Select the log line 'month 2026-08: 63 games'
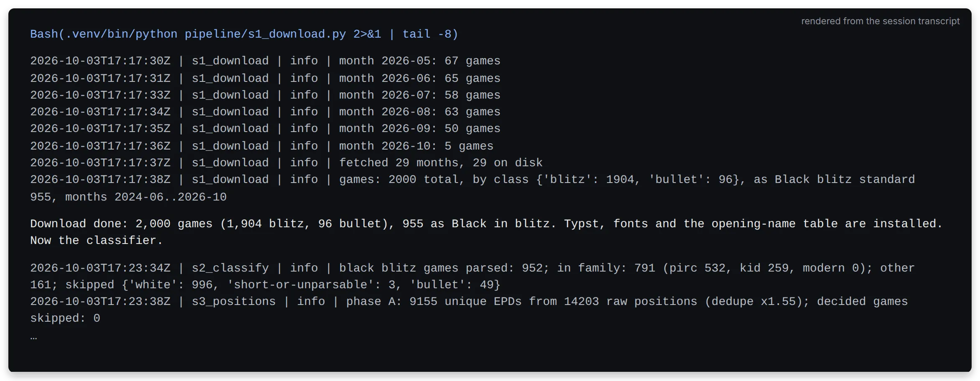Screen dimensions: 980x381 [265, 112]
